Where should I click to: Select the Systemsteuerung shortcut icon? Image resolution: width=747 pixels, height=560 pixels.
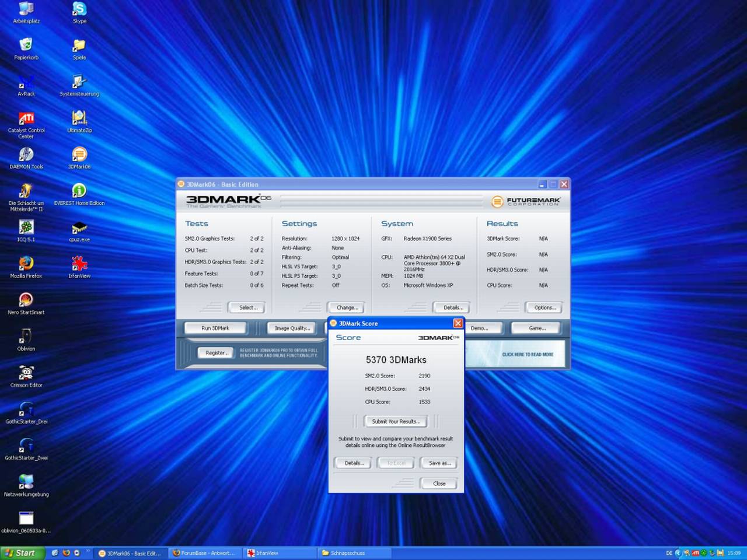[79, 86]
